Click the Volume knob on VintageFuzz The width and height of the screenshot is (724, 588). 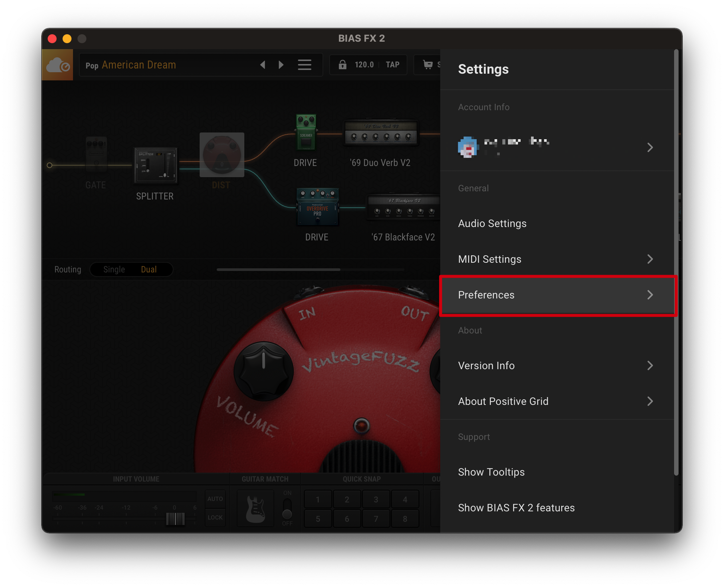tap(264, 371)
